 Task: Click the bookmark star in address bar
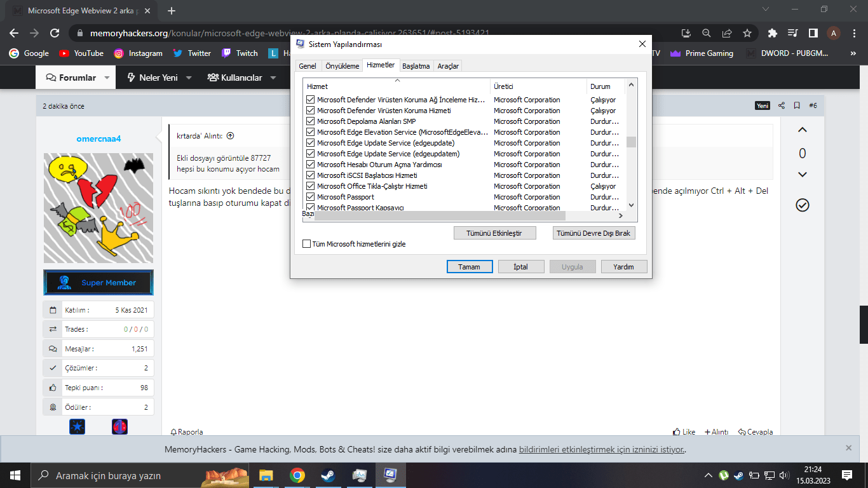(747, 33)
